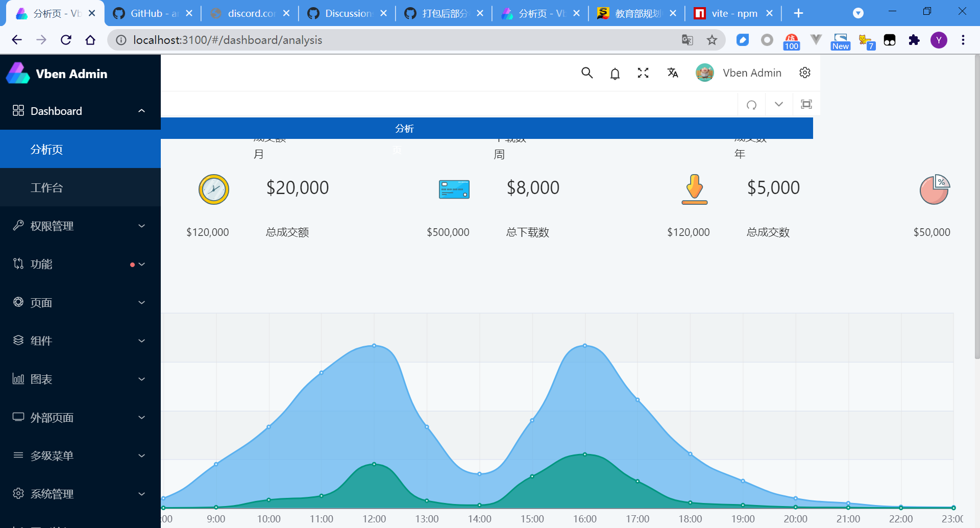
Task: Click the $20,000 value
Action: click(298, 188)
